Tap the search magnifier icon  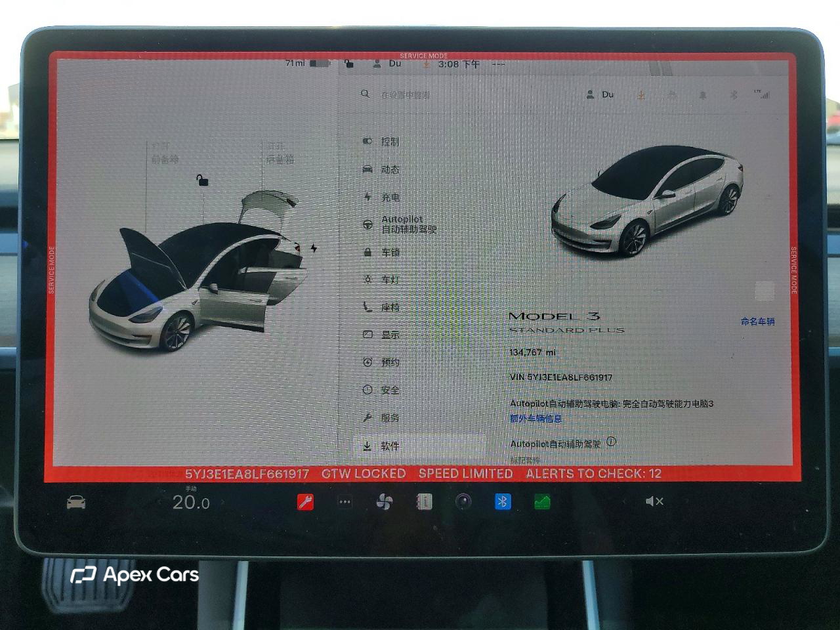(365, 94)
